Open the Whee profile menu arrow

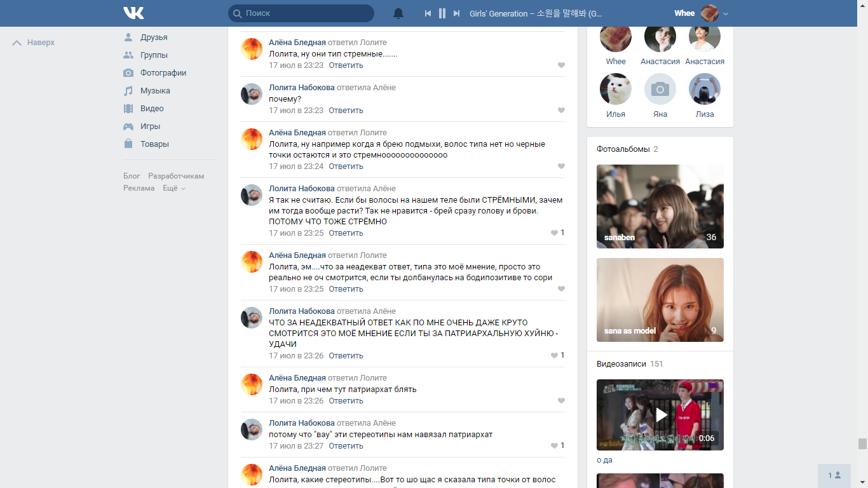click(726, 13)
